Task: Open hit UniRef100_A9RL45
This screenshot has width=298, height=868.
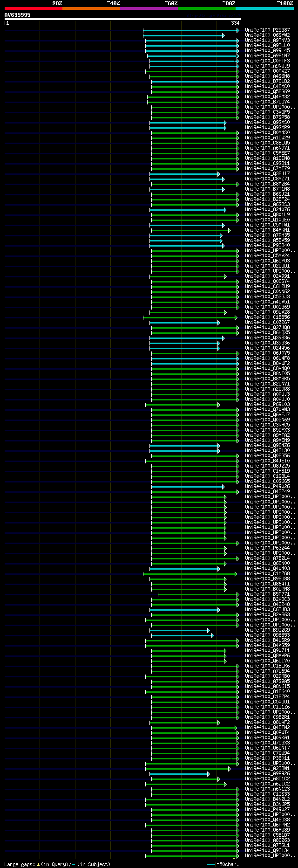Action: tap(267, 51)
